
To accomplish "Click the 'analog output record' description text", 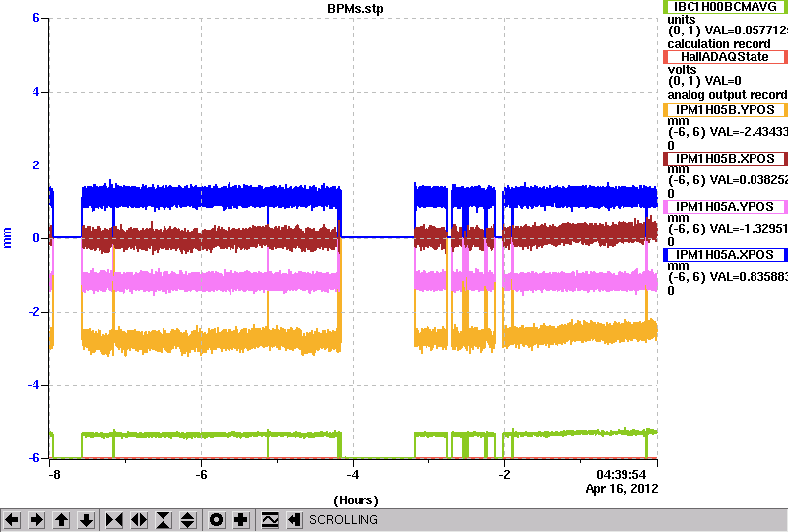I will pyautogui.click(x=727, y=95).
